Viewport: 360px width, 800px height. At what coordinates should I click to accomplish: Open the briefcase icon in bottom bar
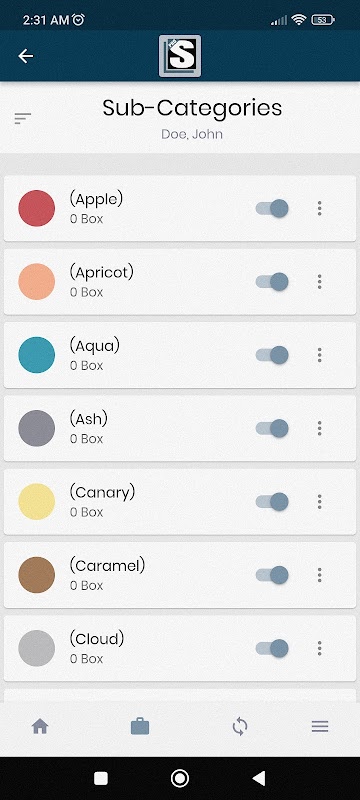tap(140, 726)
